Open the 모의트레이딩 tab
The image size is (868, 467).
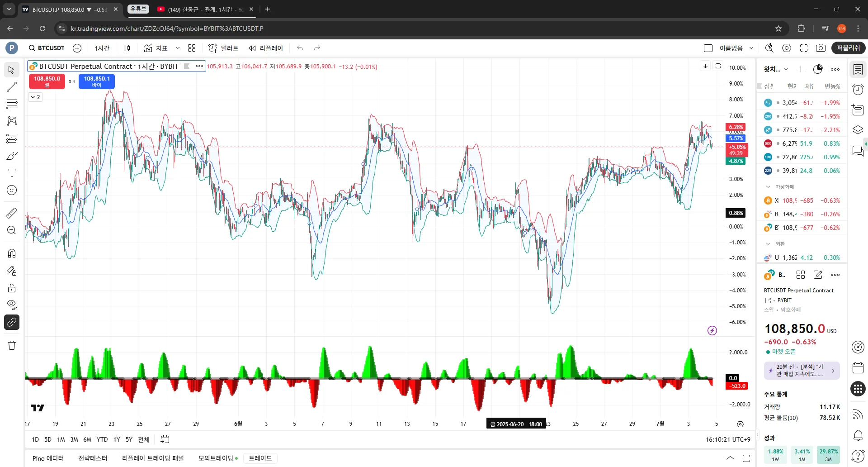pos(218,458)
